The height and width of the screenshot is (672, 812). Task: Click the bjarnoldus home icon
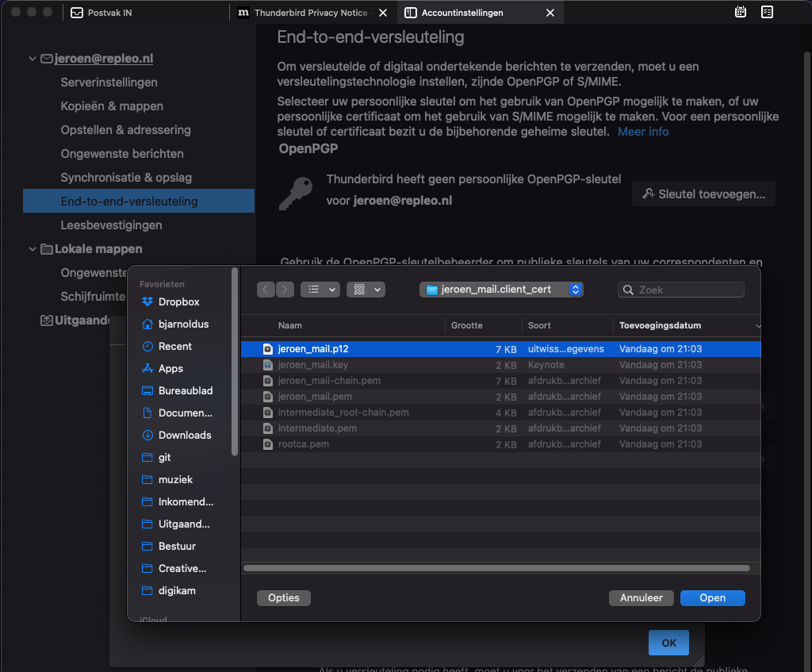coord(147,324)
